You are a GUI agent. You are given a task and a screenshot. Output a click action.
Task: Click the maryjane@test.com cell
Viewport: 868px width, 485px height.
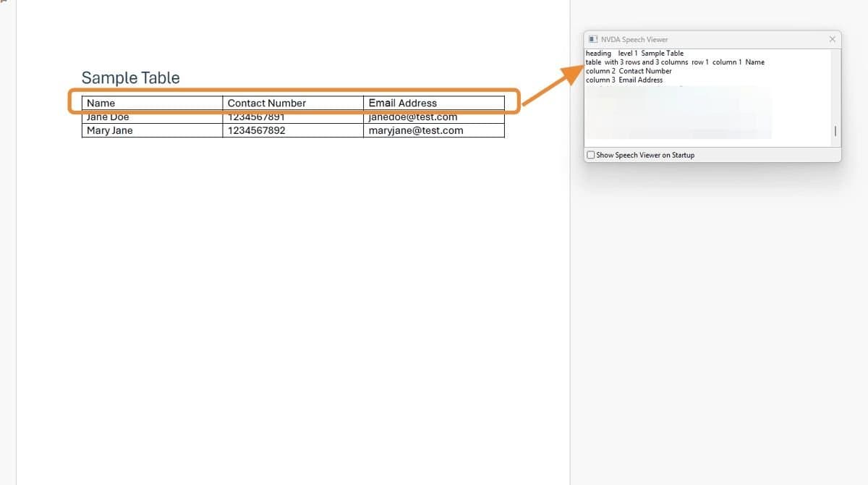(x=416, y=130)
